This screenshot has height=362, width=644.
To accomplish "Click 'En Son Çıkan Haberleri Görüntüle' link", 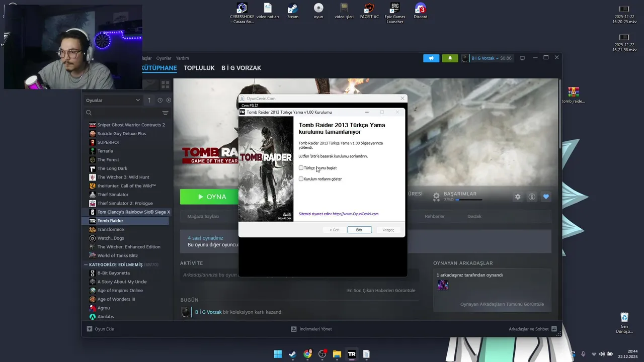I will click(x=381, y=290).
